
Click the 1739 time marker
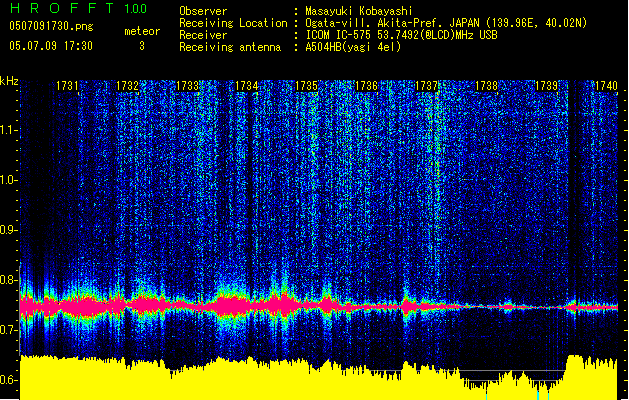(546, 86)
